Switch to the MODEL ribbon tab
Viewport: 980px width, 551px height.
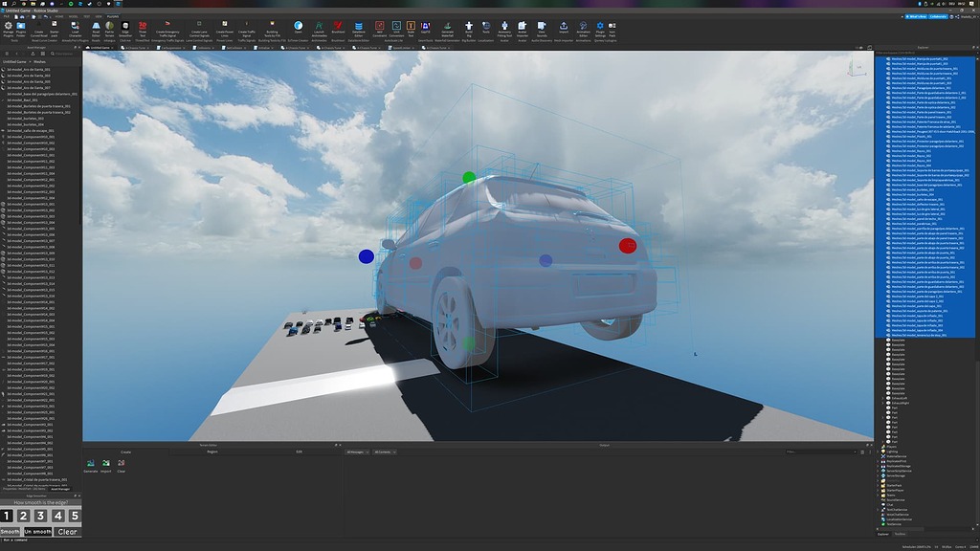point(74,16)
